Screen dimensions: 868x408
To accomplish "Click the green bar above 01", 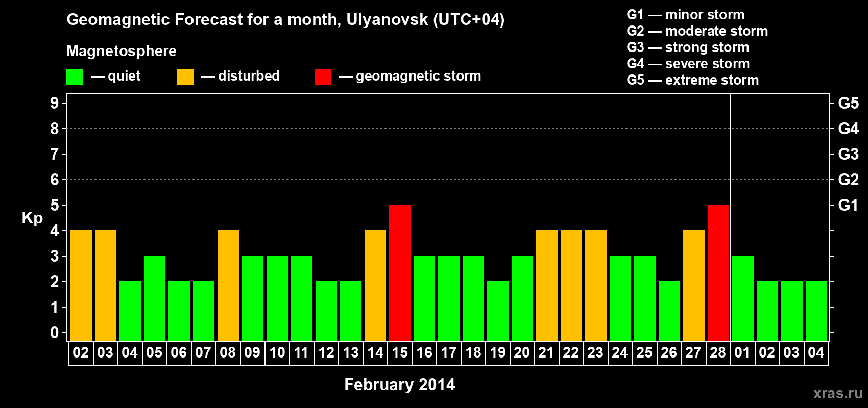I will (x=743, y=298).
